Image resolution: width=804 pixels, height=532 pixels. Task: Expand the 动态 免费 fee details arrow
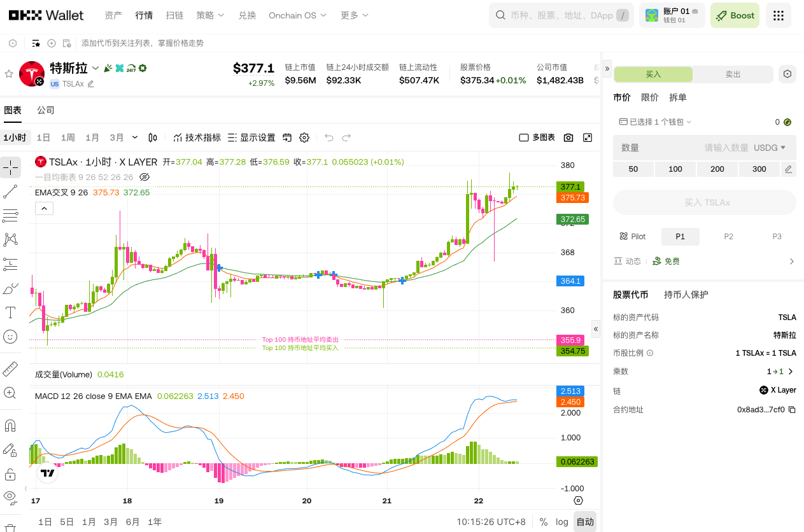coord(792,262)
